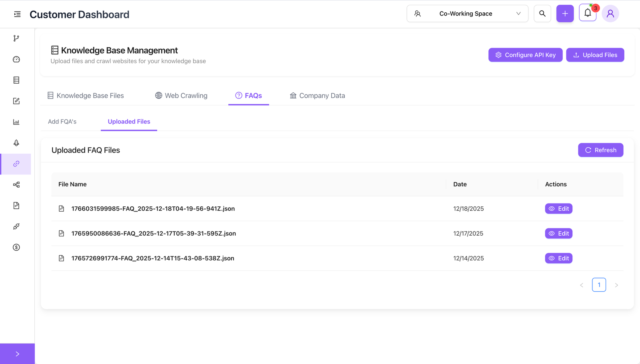Click the dollar sign billing icon

point(16,247)
